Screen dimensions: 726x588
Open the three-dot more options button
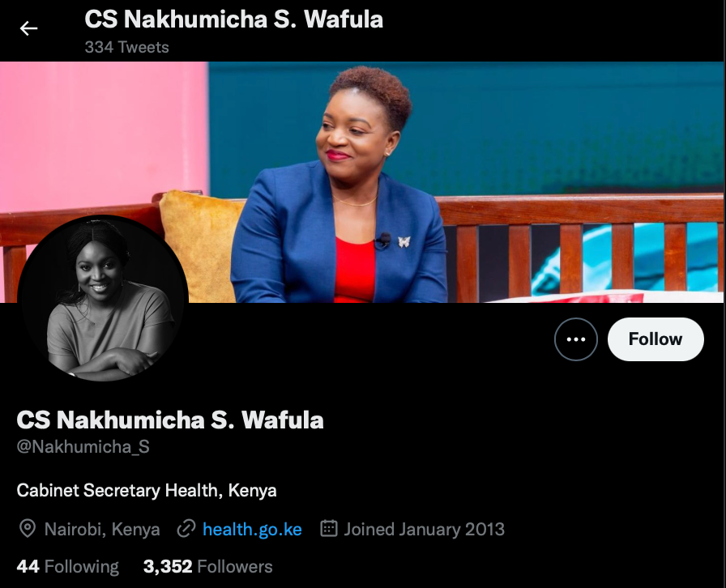(x=575, y=339)
